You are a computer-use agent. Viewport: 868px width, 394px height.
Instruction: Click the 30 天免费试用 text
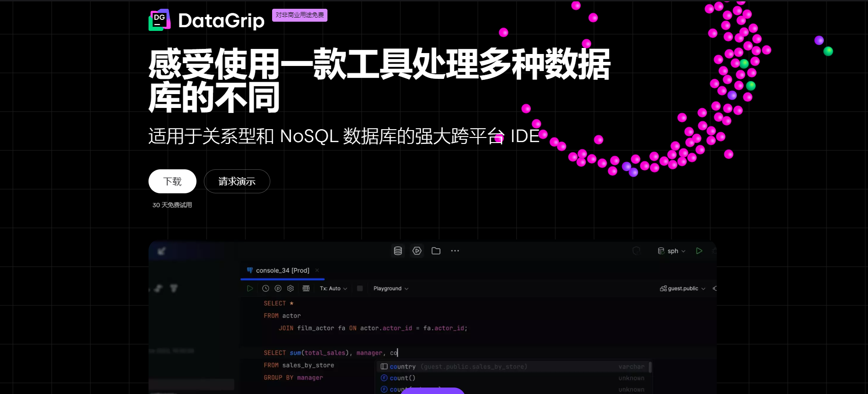pos(172,205)
